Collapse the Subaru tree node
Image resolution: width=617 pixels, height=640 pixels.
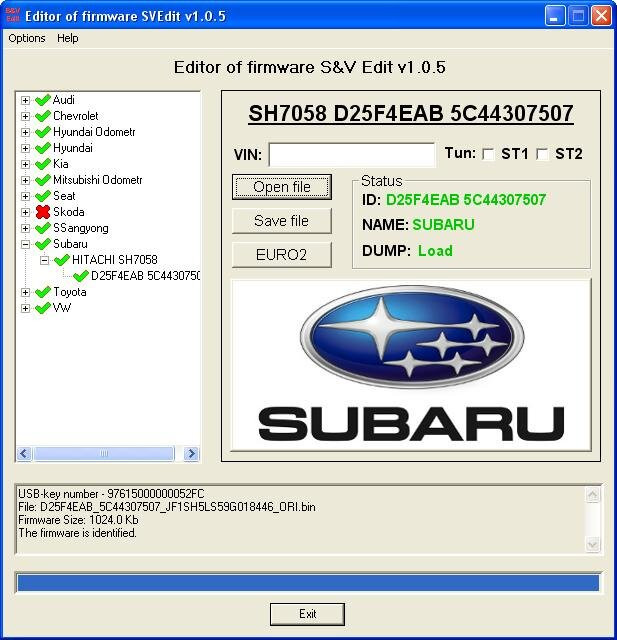[x=25, y=244]
